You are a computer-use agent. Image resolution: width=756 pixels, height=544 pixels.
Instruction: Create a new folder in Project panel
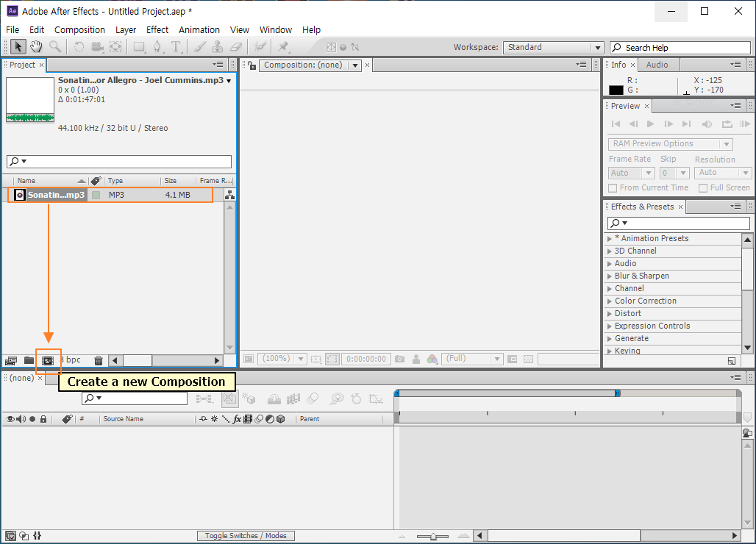coord(29,360)
